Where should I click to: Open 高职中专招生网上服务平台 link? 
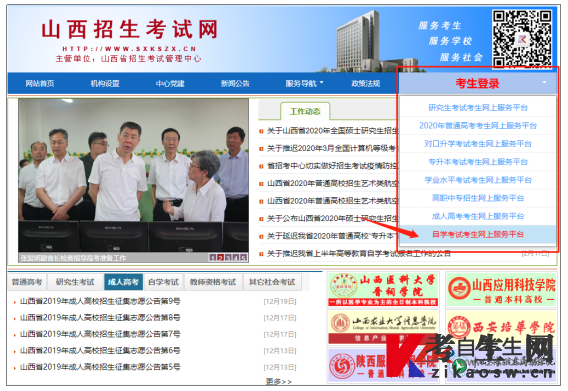click(478, 198)
